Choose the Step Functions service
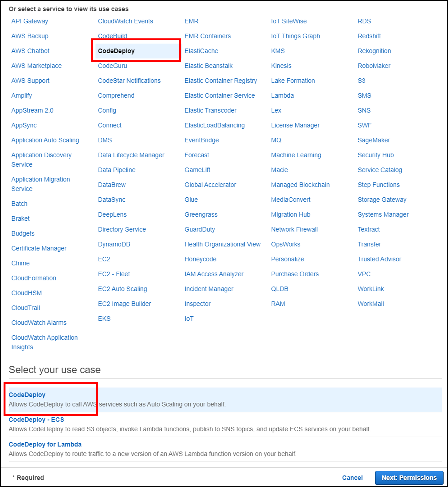This screenshot has width=448, height=487. pyautogui.click(x=378, y=185)
